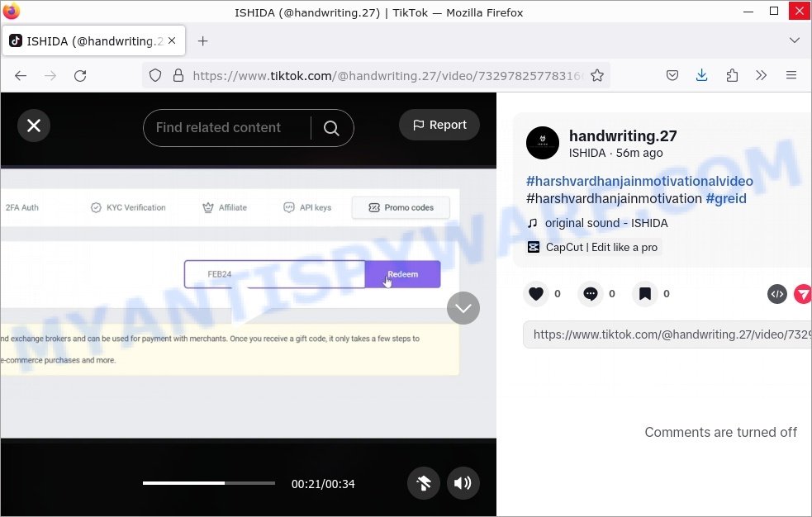
Task: Open Firefox downloads panel
Action: click(701, 75)
